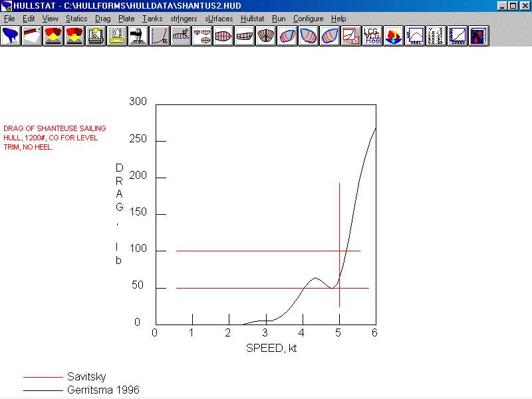Open the Tanks menu
This screenshot has width=532, height=399.
(152, 19)
